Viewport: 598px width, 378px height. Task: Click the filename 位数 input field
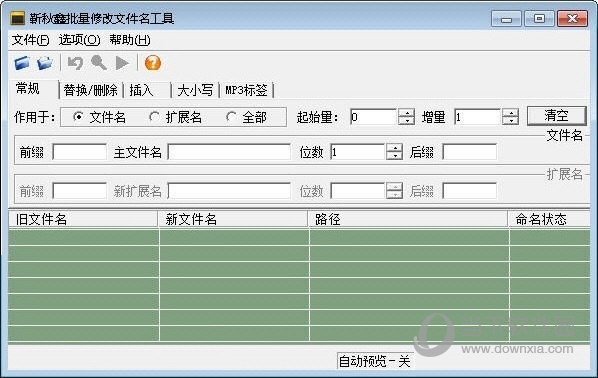358,152
